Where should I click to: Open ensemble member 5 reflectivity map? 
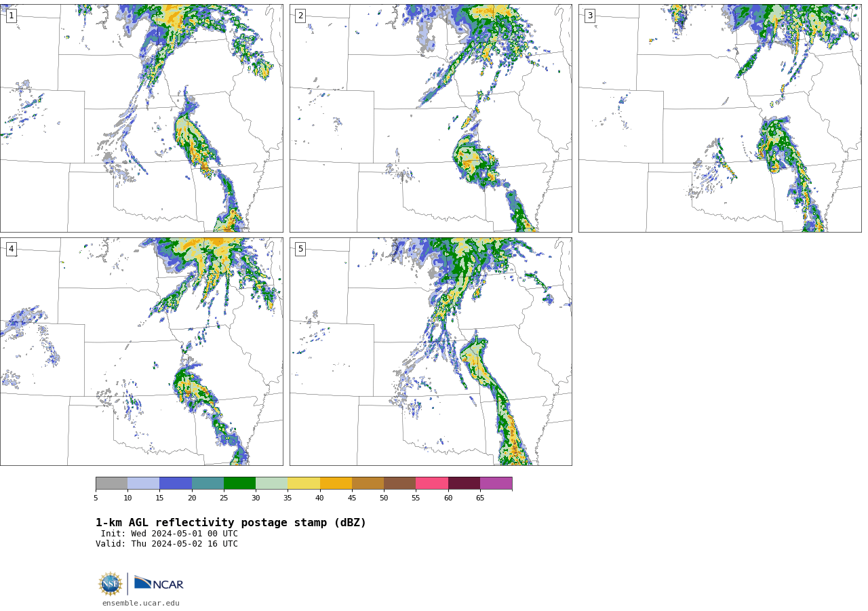(431, 351)
